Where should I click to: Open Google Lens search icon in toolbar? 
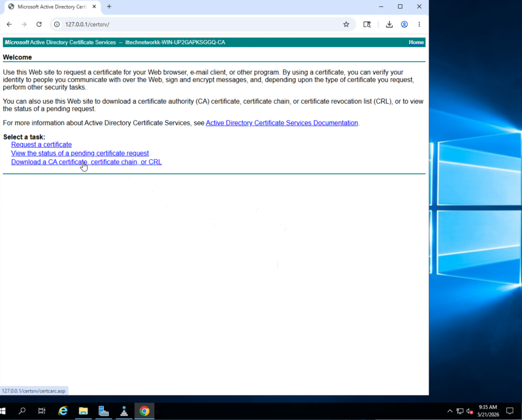tap(367, 24)
